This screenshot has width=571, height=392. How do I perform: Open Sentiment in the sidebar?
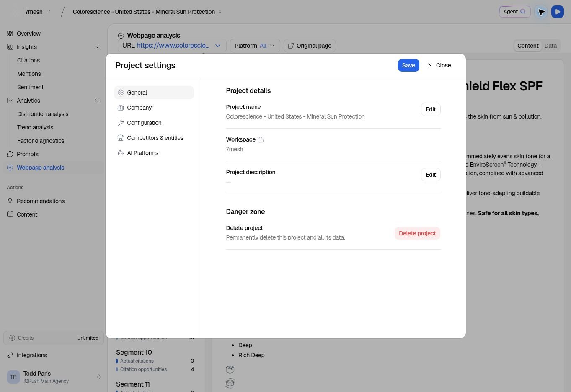pyautogui.click(x=30, y=87)
